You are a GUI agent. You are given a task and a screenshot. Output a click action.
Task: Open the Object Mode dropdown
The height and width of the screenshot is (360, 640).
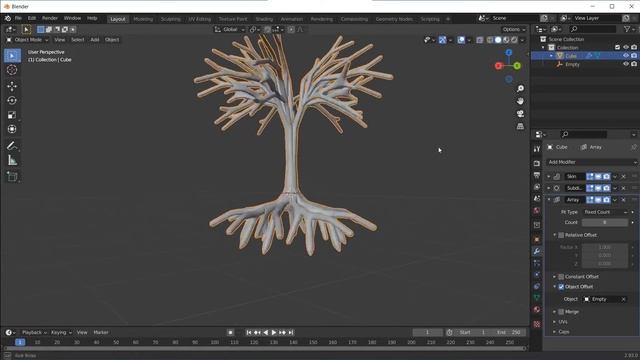27,40
